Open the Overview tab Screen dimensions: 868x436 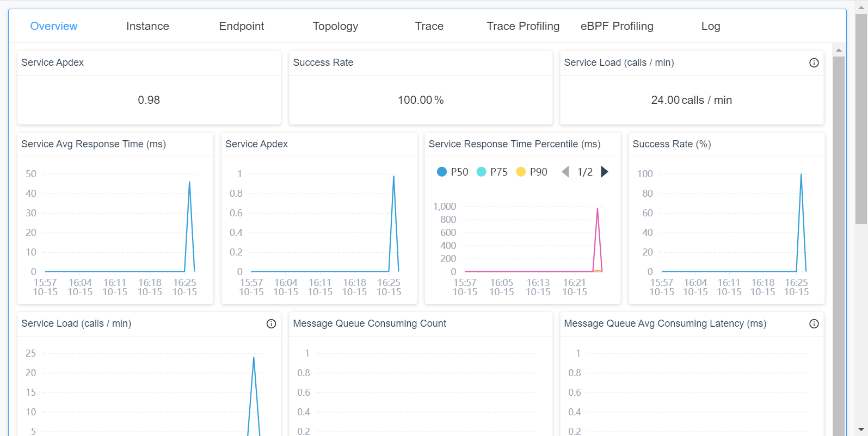pyautogui.click(x=54, y=26)
